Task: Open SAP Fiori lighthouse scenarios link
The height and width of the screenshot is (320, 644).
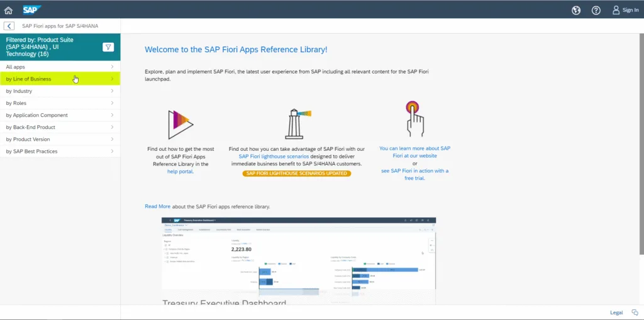Action: click(x=274, y=156)
